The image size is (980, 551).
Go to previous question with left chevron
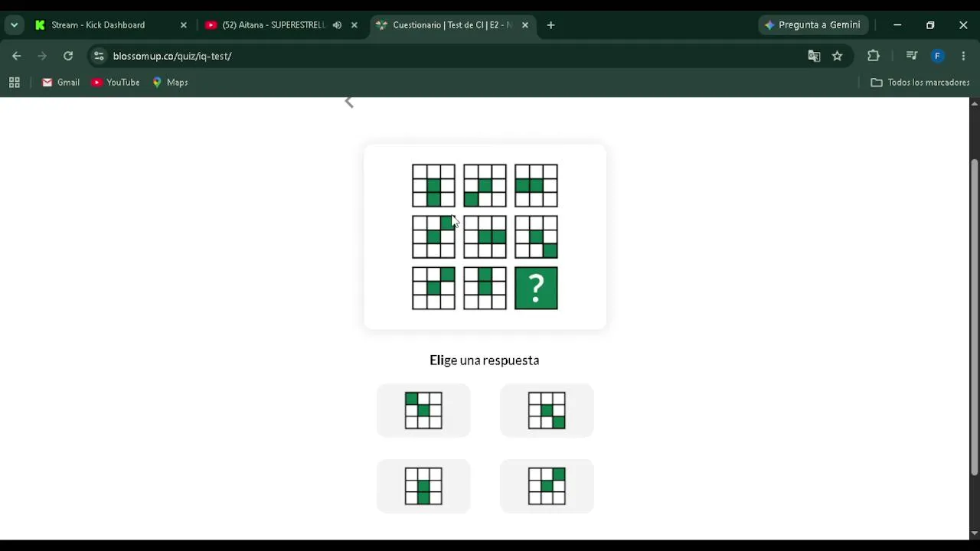[x=349, y=103]
